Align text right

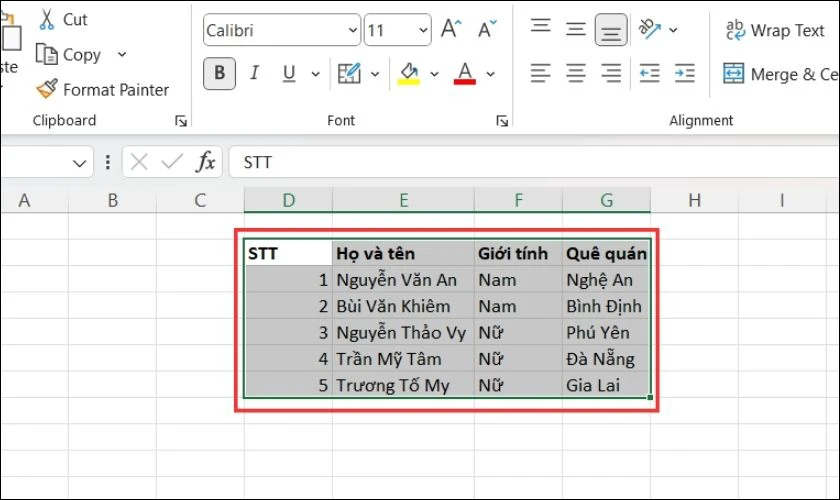coord(611,73)
